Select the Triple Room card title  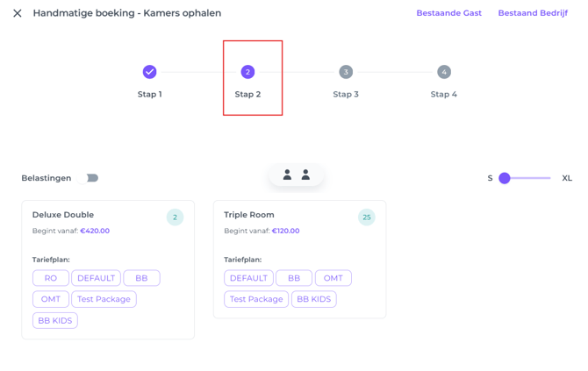[249, 215]
